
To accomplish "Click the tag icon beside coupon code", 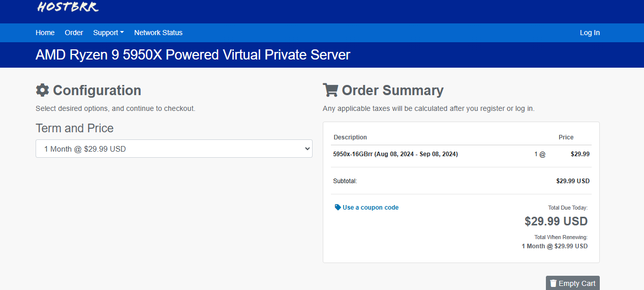I will [x=338, y=208].
